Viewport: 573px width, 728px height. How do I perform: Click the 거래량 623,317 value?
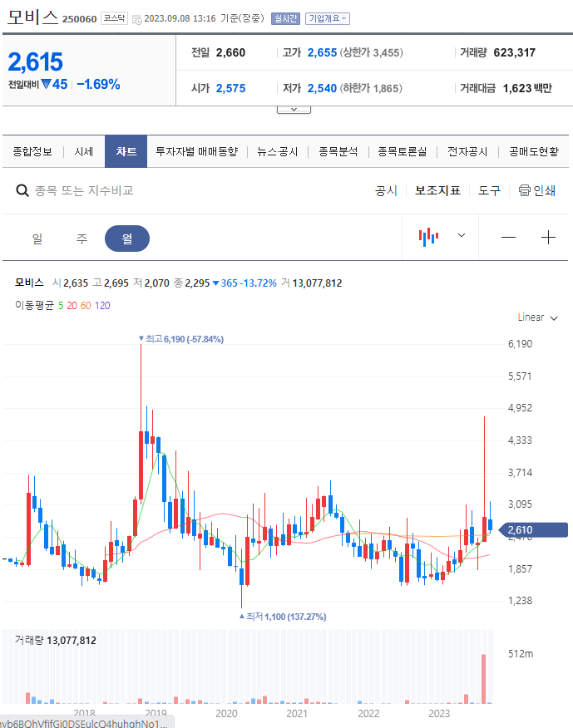coord(515,52)
